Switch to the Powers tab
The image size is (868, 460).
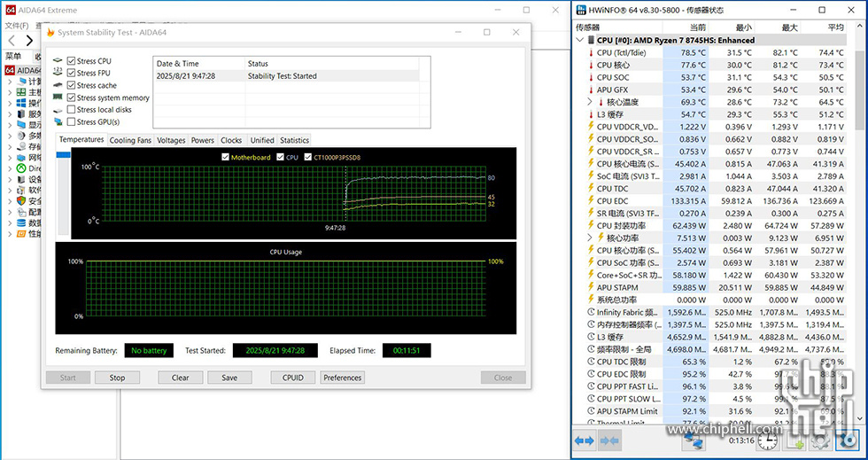click(x=203, y=140)
